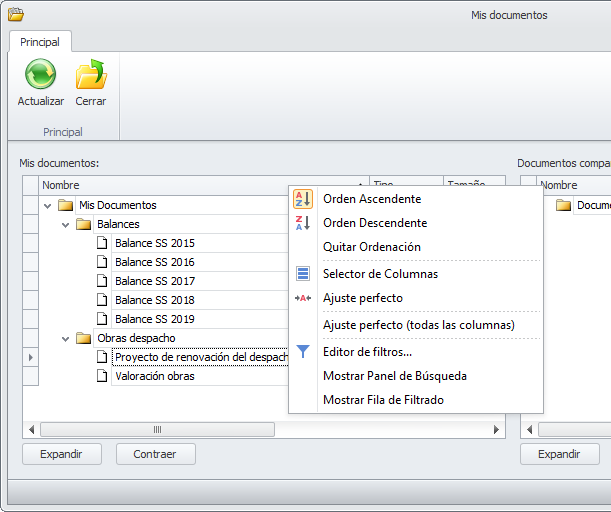611x512 pixels.
Task: Click the Cerrar folder icon
Action: click(91, 74)
